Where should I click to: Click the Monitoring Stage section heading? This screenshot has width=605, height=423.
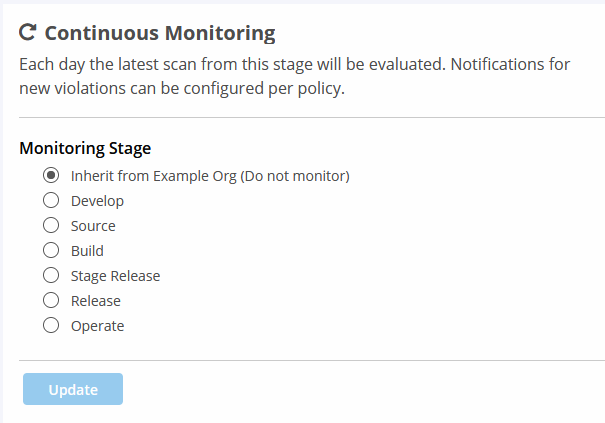[85, 149]
